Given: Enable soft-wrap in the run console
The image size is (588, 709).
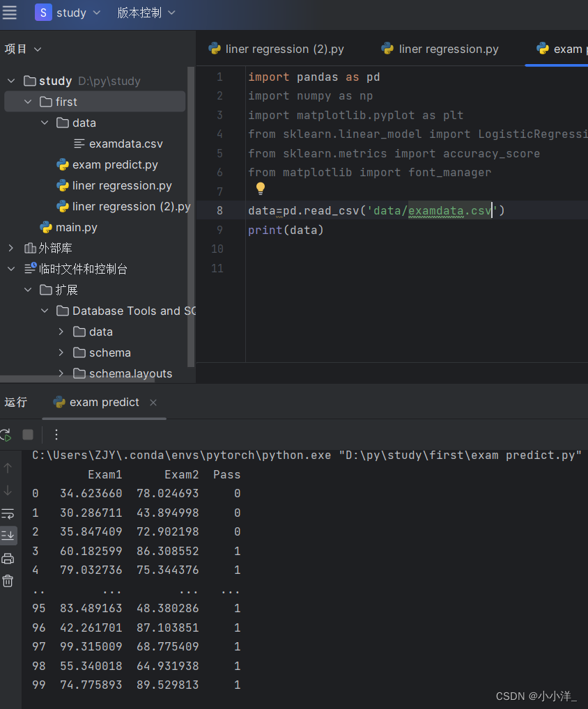Looking at the screenshot, I should click(x=8, y=513).
